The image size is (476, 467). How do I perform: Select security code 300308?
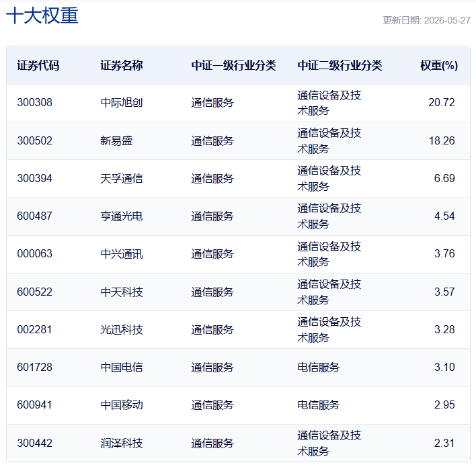[x=34, y=103]
